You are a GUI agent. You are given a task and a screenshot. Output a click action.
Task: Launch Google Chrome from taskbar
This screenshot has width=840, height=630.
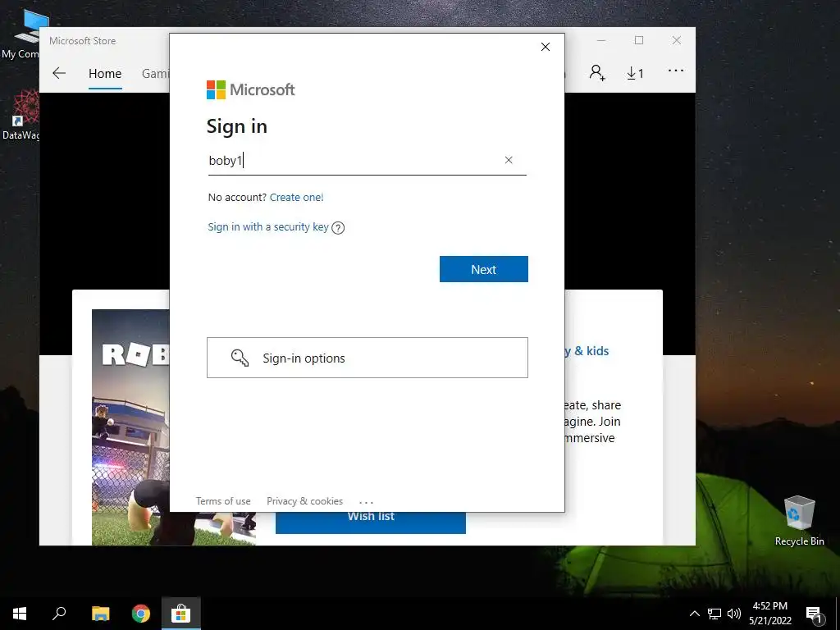[x=141, y=614]
